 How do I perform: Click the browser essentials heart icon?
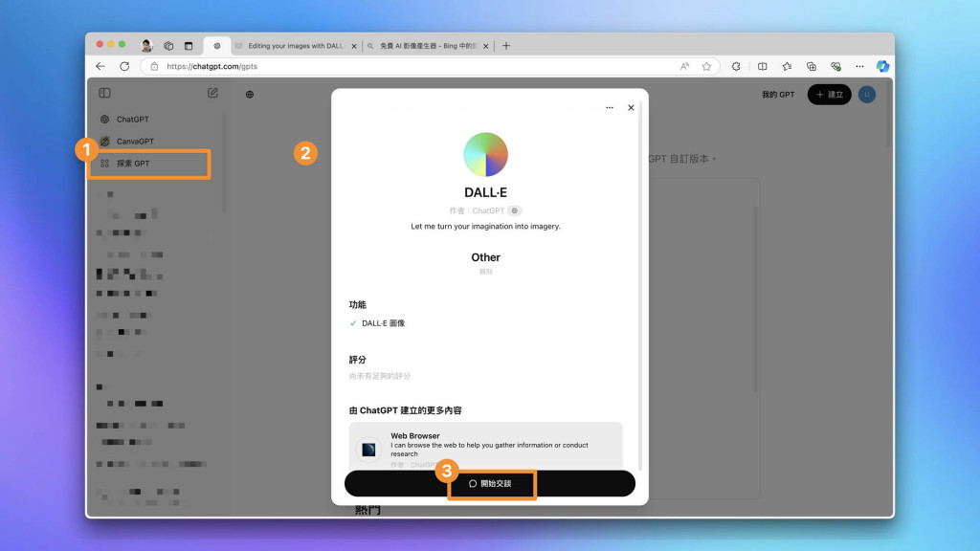click(x=835, y=66)
